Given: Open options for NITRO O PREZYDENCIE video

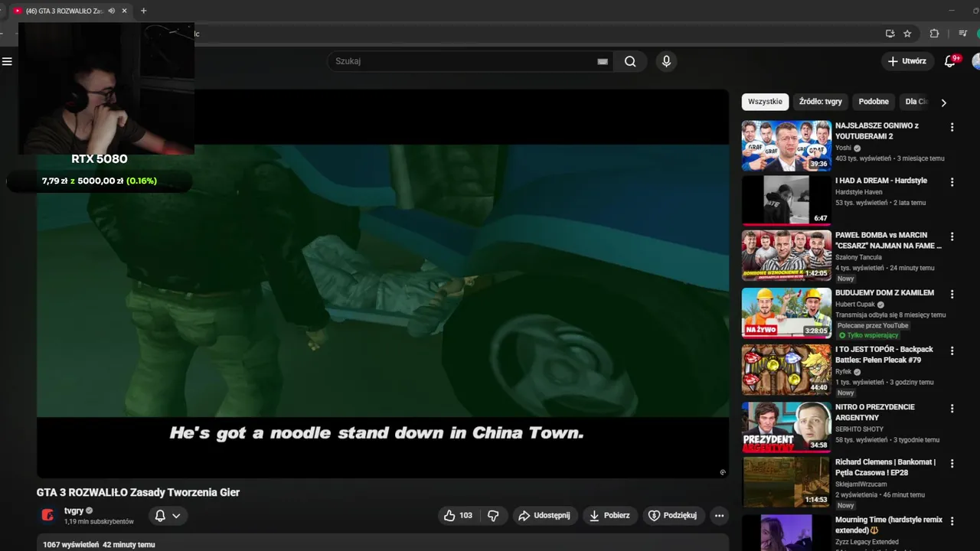Looking at the screenshot, I should coord(952,409).
